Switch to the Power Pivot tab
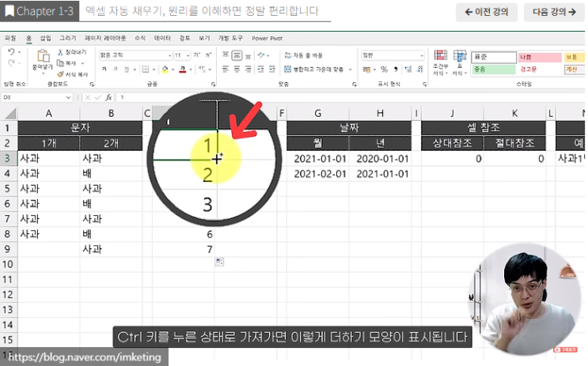588x366 pixels. [x=267, y=38]
